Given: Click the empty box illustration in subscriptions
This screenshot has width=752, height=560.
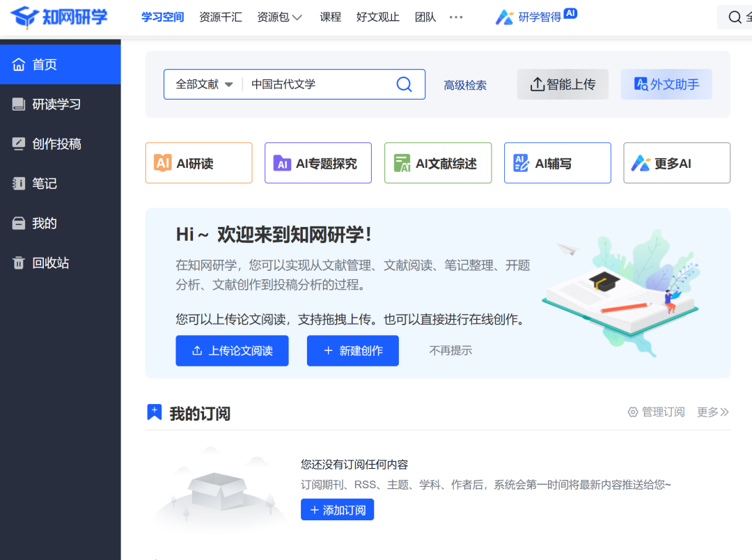Looking at the screenshot, I should 219,490.
